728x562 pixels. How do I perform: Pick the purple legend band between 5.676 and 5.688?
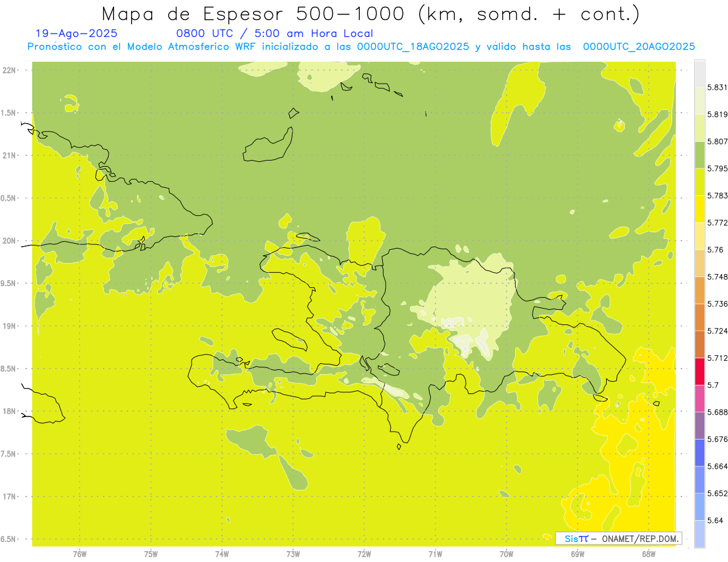click(699, 426)
